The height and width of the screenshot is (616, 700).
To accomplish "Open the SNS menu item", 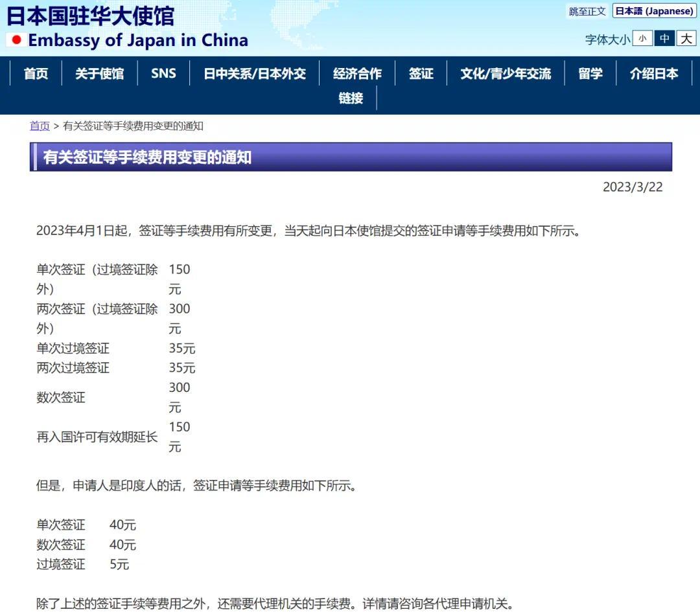I will pos(163,74).
